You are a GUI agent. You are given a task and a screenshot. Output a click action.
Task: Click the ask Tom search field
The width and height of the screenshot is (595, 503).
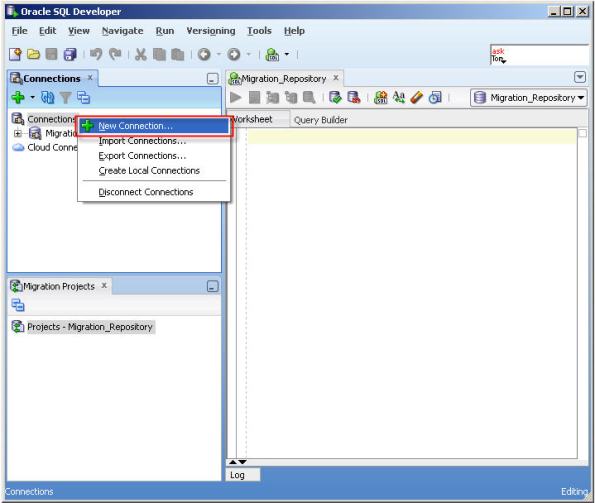tap(539, 55)
